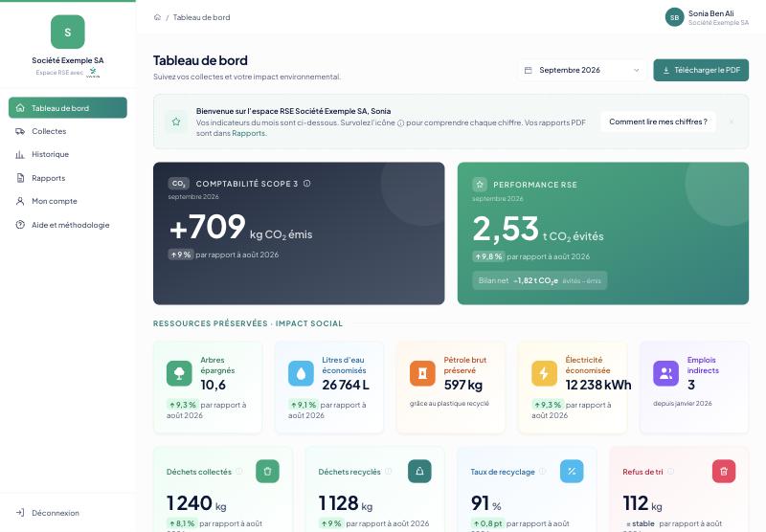Click the Refus de tri red trash icon

(x=724, y=472)
